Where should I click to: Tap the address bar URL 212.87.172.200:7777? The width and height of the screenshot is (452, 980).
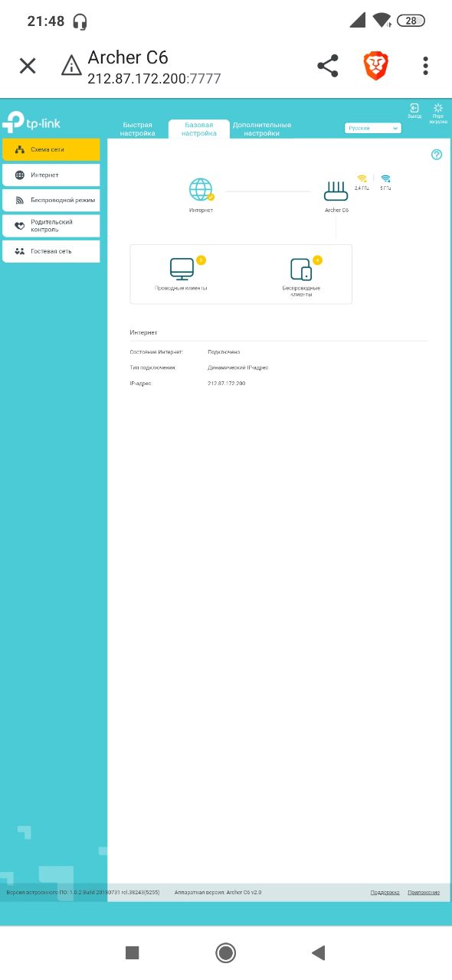[x=154, y=78]
